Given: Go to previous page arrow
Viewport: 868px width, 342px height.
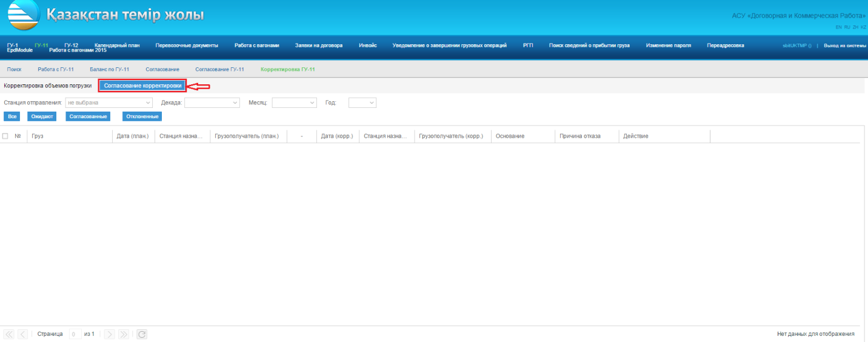Looking at the screenshot, I should [x=22, y=334].
